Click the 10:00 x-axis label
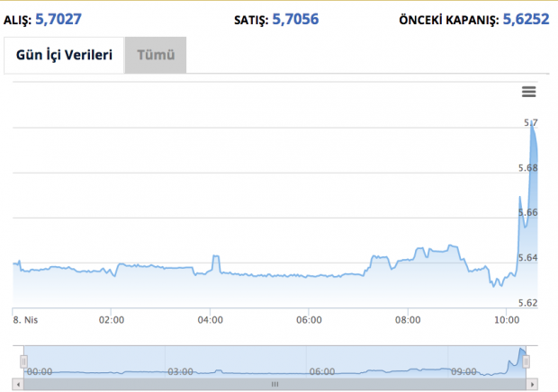The width and height of the screenshot is (558, 392). (507, 319)
